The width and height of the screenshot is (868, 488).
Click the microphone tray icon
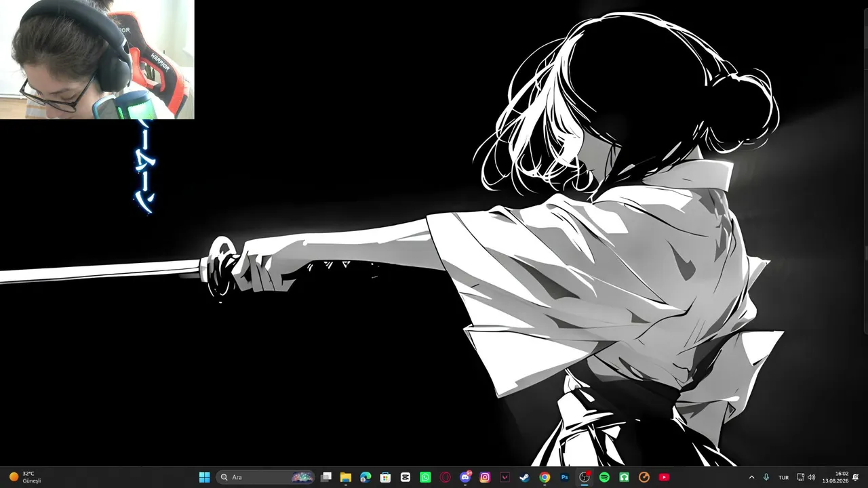click(766, 477)
